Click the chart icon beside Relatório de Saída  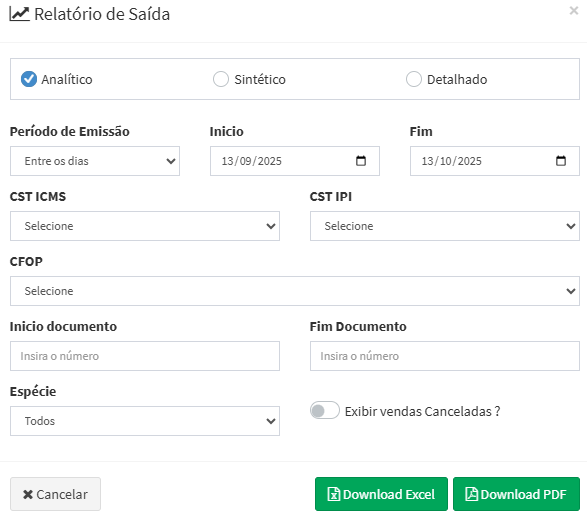tap(19, 14)
